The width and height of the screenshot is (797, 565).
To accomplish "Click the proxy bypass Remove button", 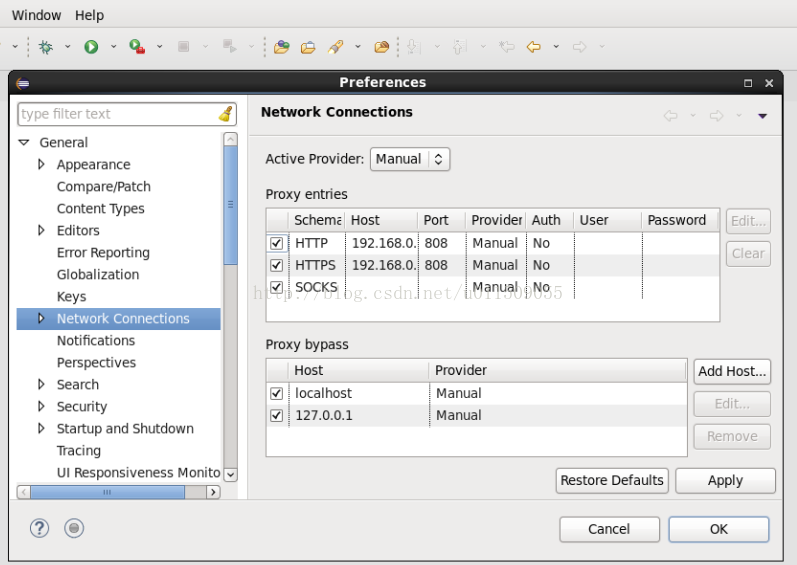I will 732,436.
